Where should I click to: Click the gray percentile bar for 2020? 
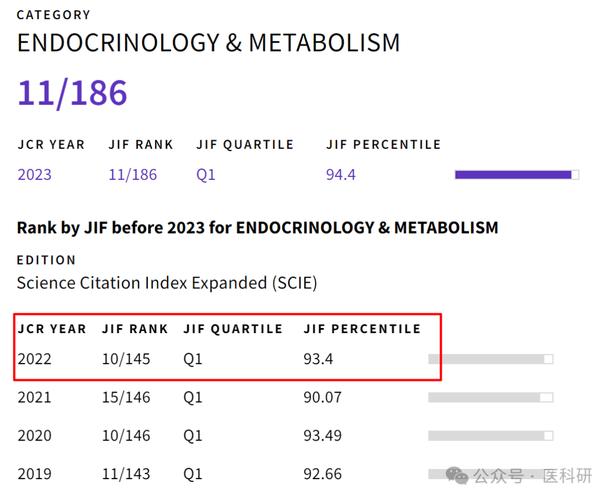coord(491,436)
